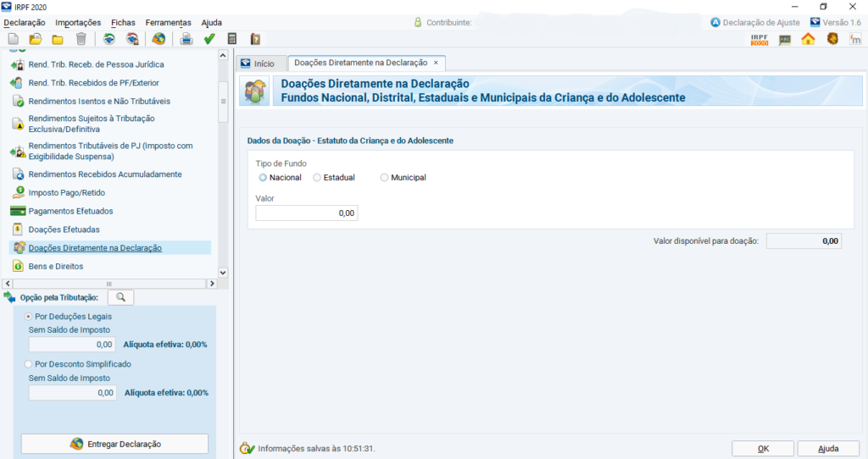
Task: Open the calculator tool icon
Action: 232,39
